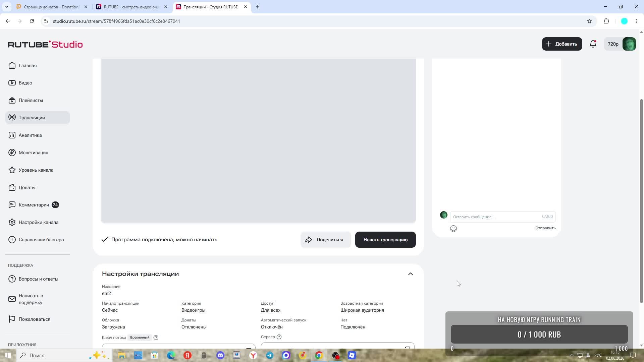Click the Комментарии speech bubble icon
This screenshot has width=644, height=362.
pos(12,205)
